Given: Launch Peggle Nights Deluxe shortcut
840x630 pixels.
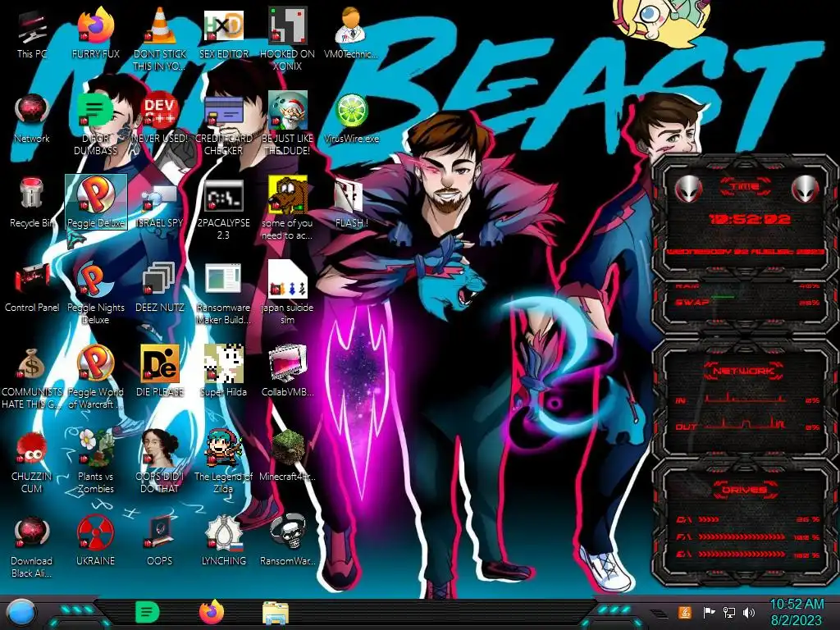Looking at the screenshot, I should (96, 294).
